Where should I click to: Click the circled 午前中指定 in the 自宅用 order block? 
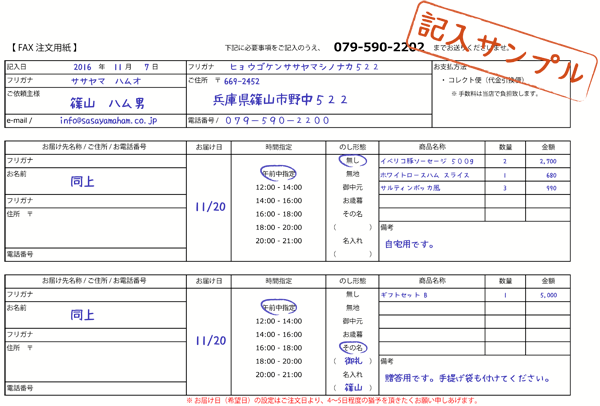(278, 174)
